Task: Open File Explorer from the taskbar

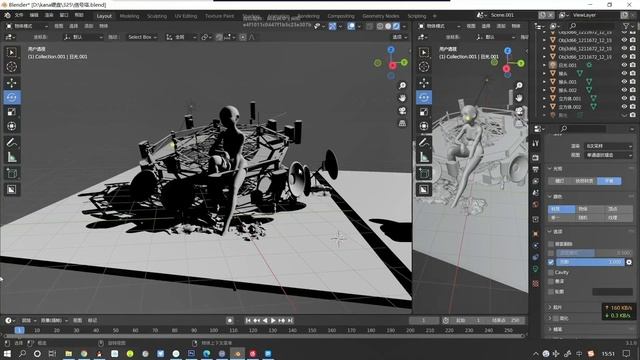Action: click(x=68, y=353)
